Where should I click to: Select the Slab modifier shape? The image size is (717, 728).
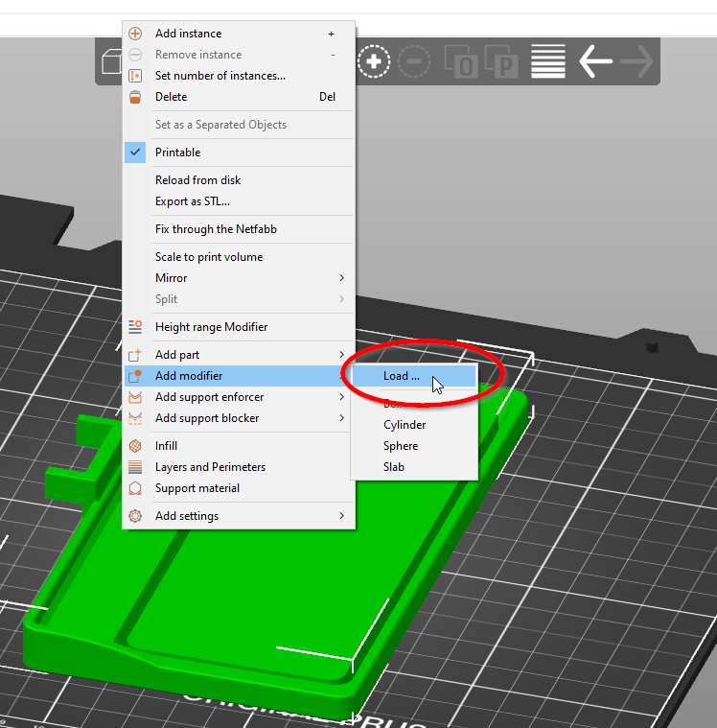[x=414, y=467]
